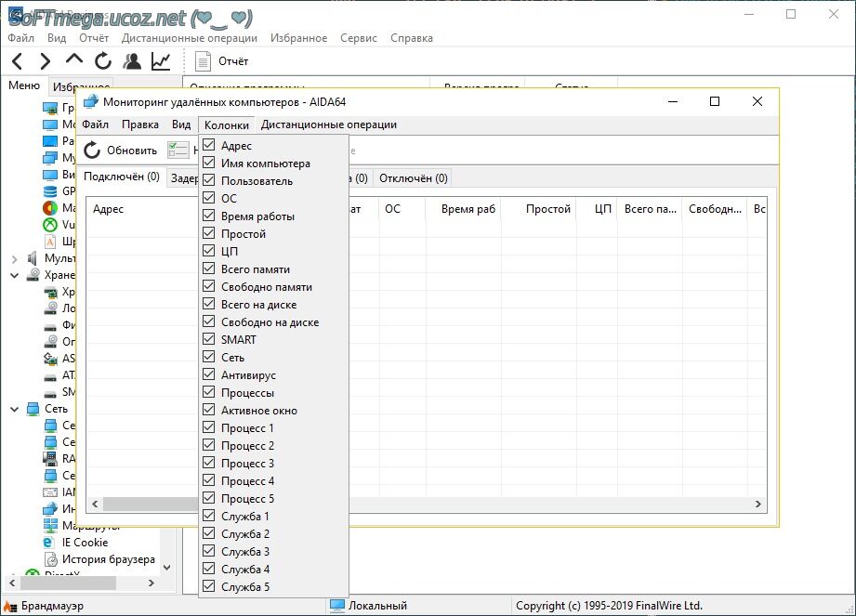This screenshot has height=616, width=856.
Task: Collapse the Сеть tree node
Action: click(14, 409)
